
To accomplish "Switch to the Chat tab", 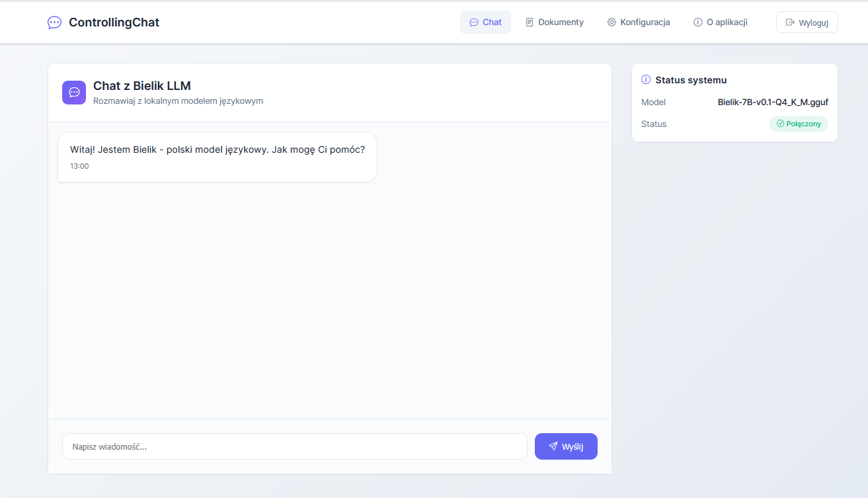I will (485, 22).
